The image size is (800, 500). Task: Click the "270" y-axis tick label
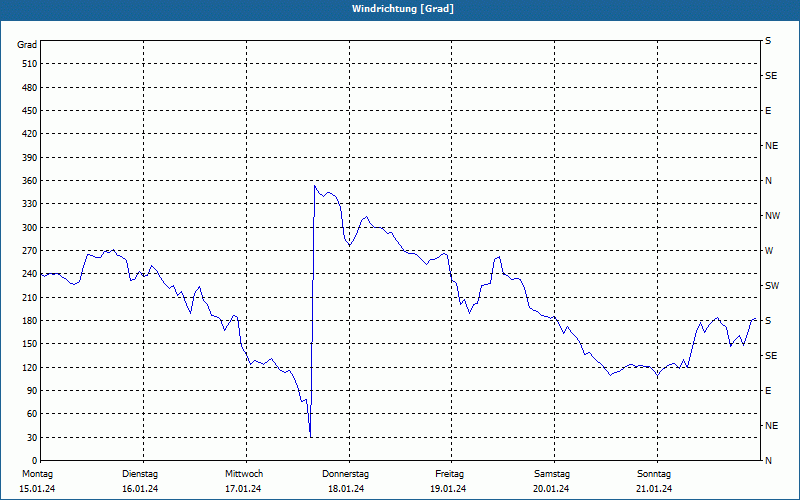coord(30,251)
